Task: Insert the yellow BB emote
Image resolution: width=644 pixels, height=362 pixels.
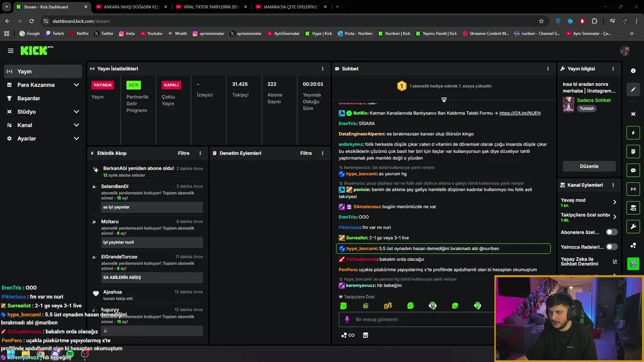Action: 388,306
